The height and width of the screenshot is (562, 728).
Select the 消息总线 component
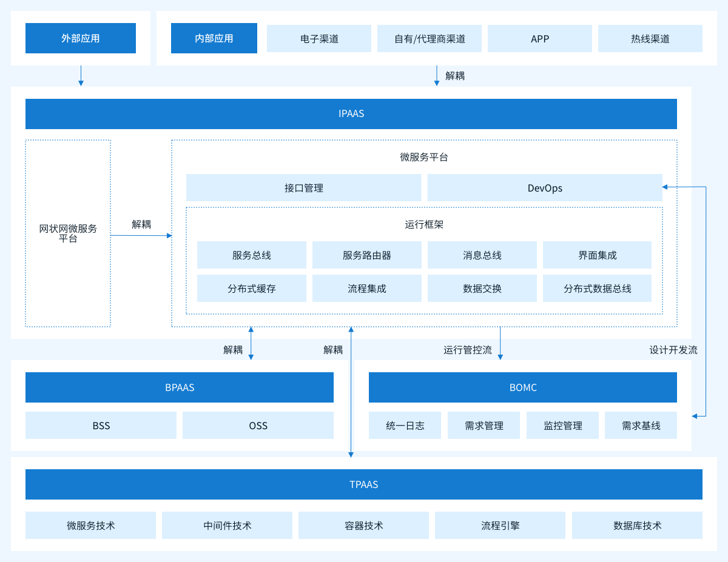(482, 255)
